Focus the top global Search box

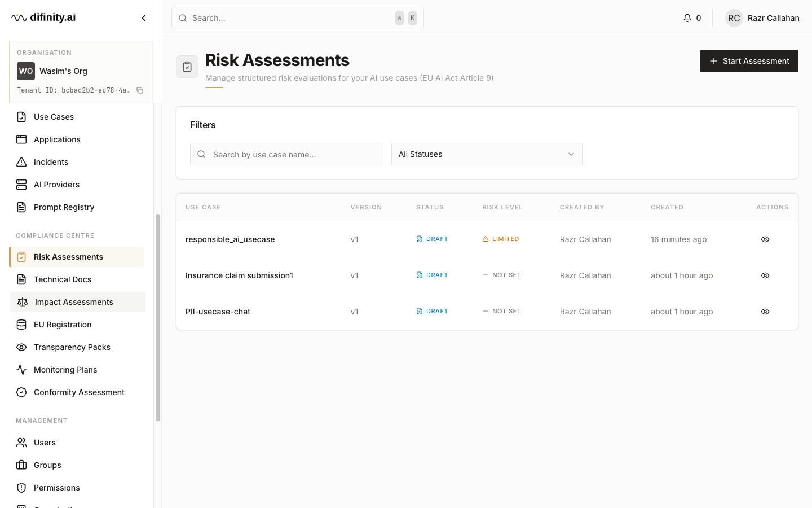pos(298,18)
